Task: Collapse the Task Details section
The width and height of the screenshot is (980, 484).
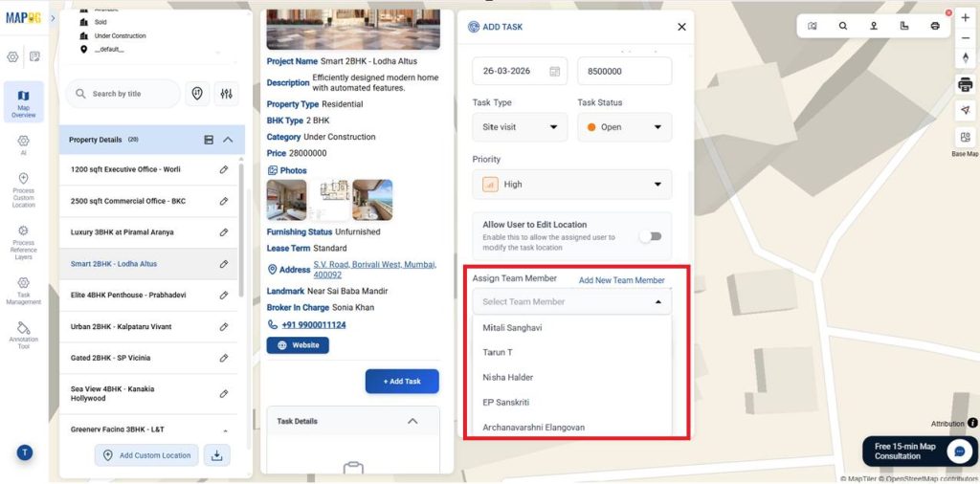Action: coord(412,421)
